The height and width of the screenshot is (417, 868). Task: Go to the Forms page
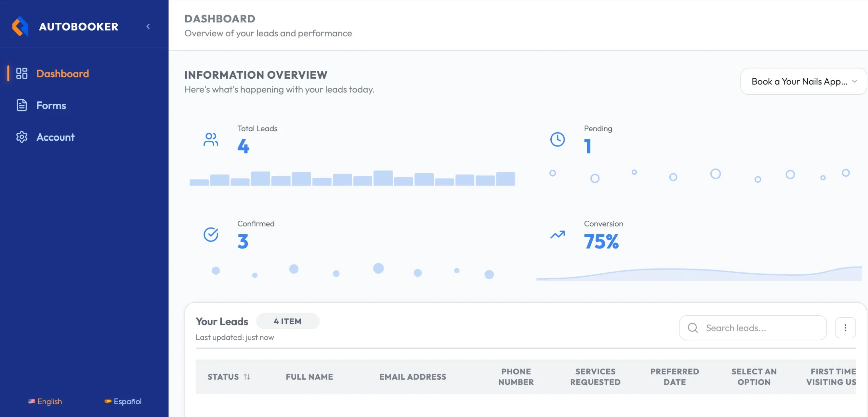click(51, 105)
